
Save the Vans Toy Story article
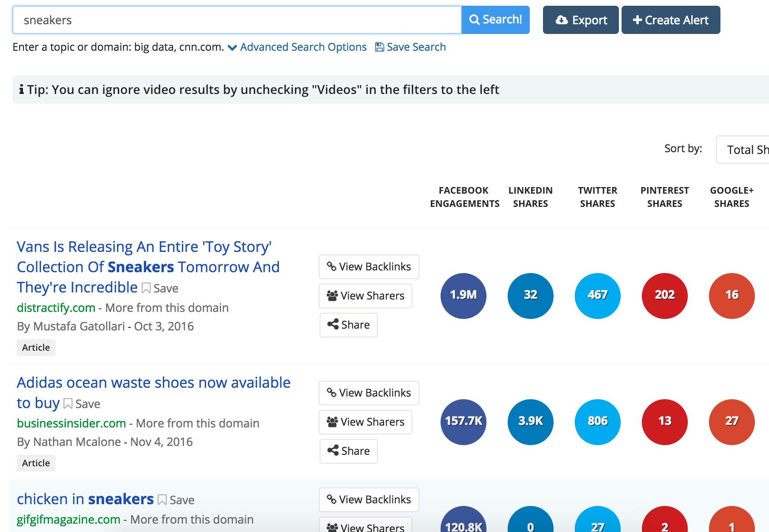click(160, 288)
